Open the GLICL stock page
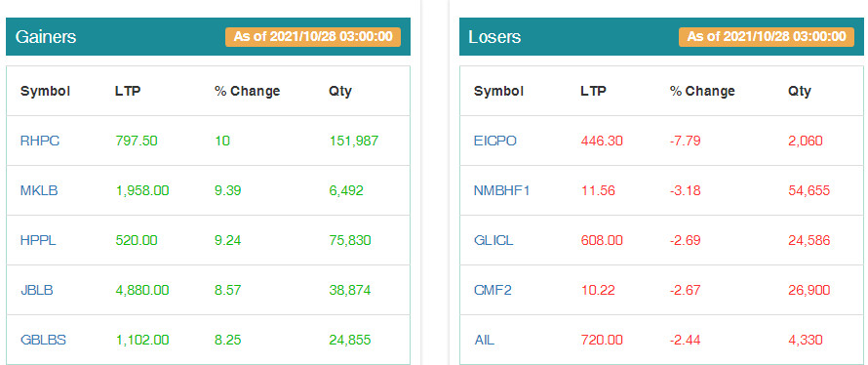Image resolution: width=868 pixels, height=365 pixels. 493,240
